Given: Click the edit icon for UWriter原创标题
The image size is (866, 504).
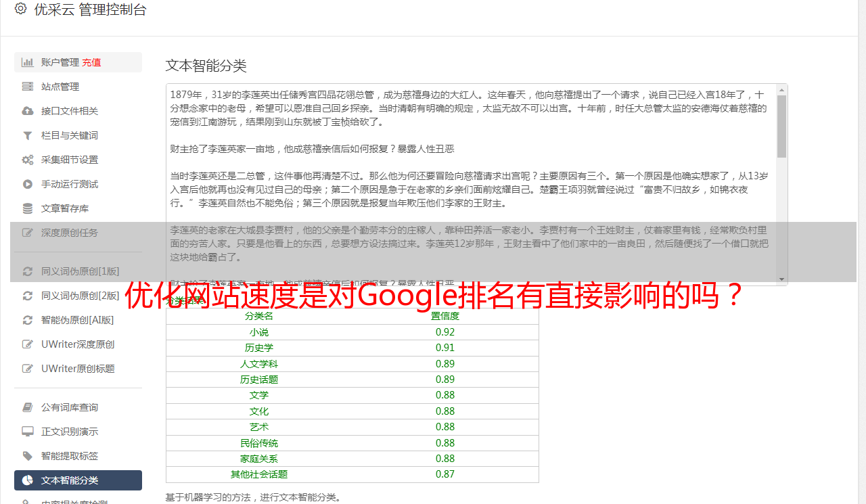Looking at the screenshot, I should tap(28, 369).
